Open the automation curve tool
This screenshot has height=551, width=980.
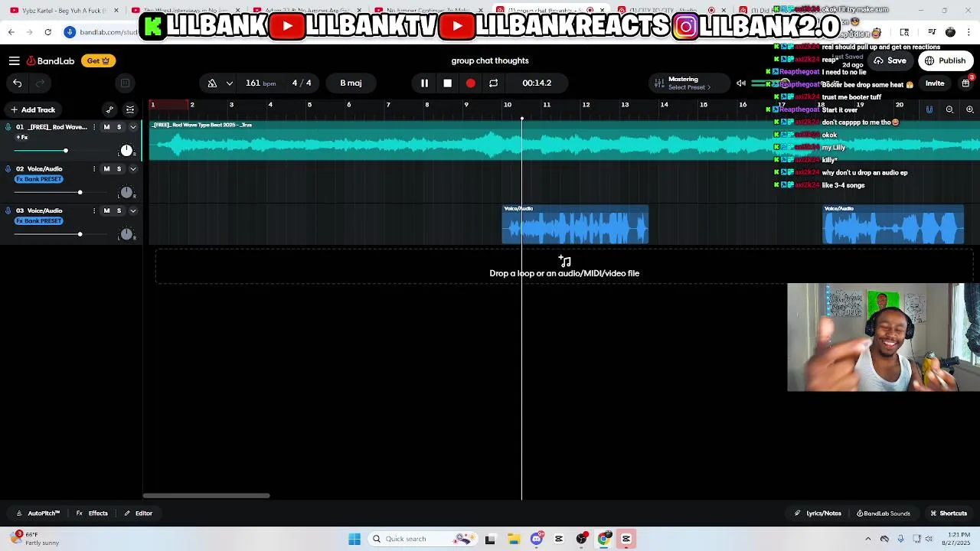[x=109, y=109]
